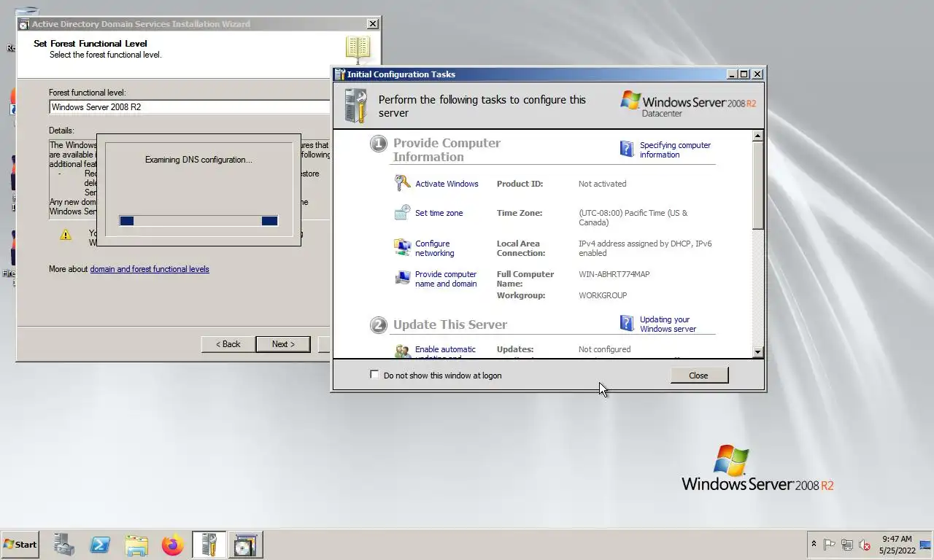This screenshot has width=934, height=560.
Task: Click the Pacific Time zone value text
Action: click(x=633, y=218)
